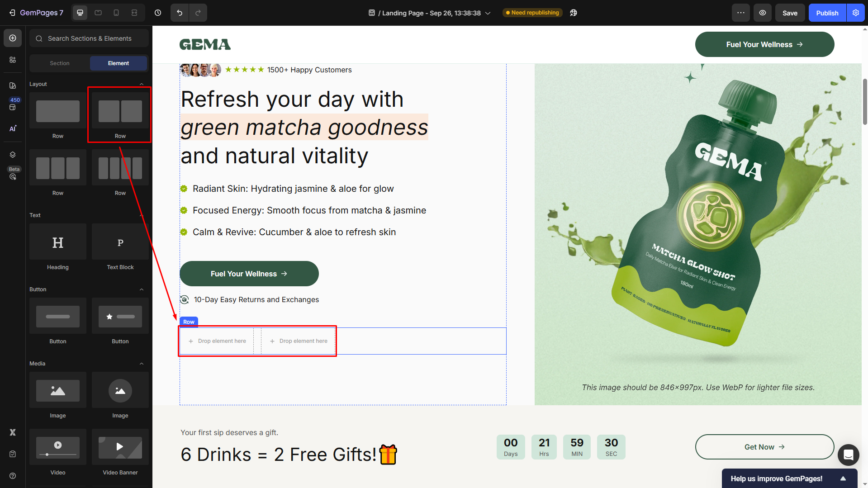868x488 pixels.
Task: Open page name dropdown for Landing Page
Action: click(x=488, y=13)
